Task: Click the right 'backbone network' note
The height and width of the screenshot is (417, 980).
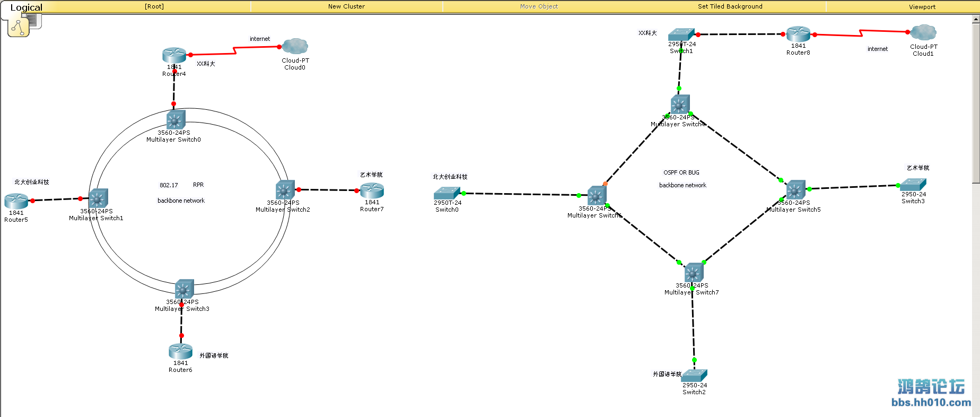Action: [x=682, y=185]
